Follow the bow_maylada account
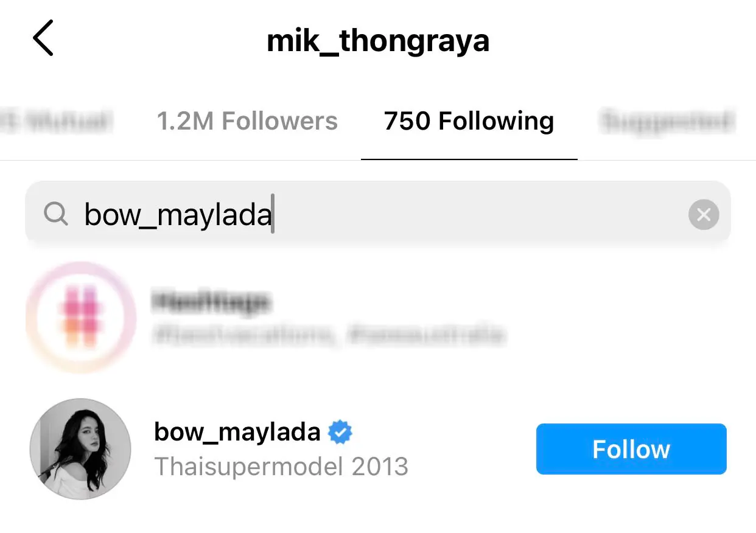This screenshot has height=533, width=756. pyautogui.click(x=631, y=449)
